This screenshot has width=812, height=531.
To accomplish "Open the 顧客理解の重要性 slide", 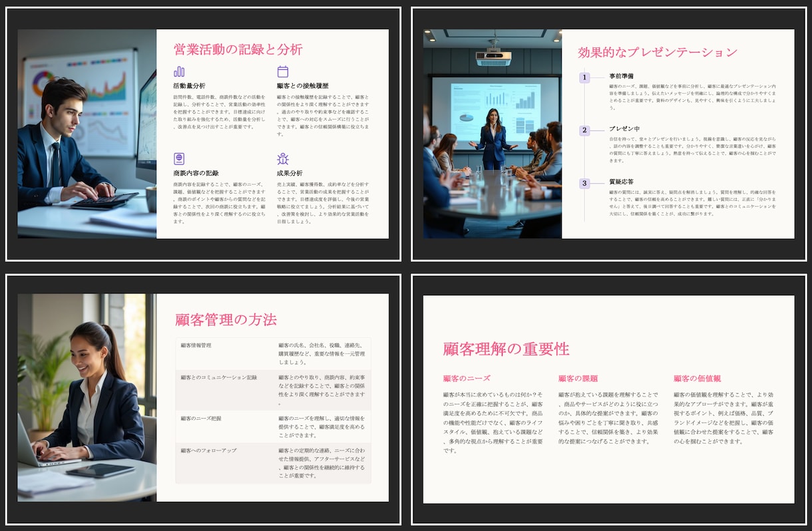I will click(x=609, y=399).
